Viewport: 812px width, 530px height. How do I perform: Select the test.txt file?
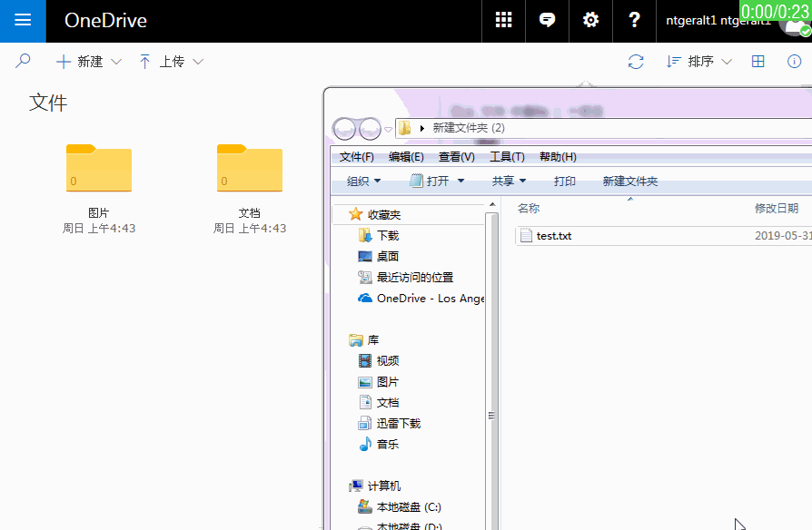point(553,235)
